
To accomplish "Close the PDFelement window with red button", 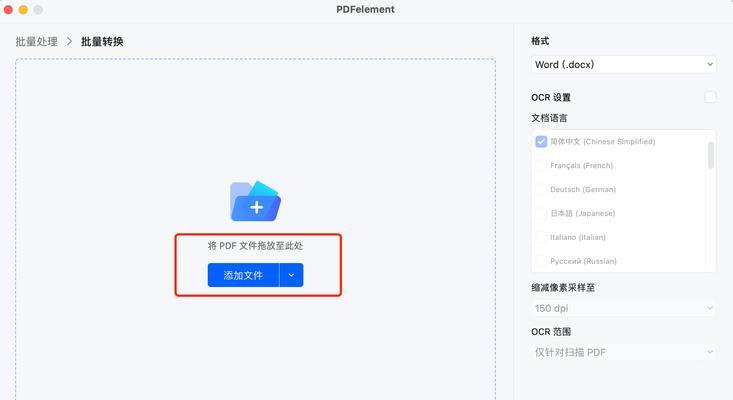I will (x=8, y=9).
